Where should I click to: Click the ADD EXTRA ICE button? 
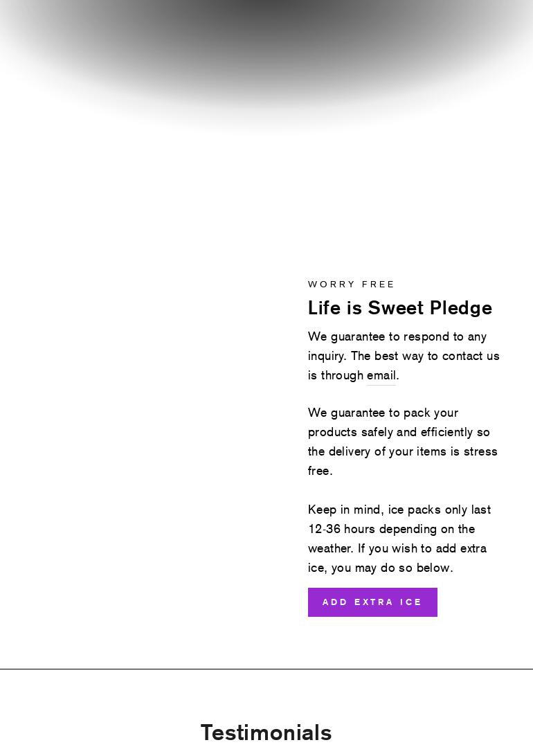[372, 602]
